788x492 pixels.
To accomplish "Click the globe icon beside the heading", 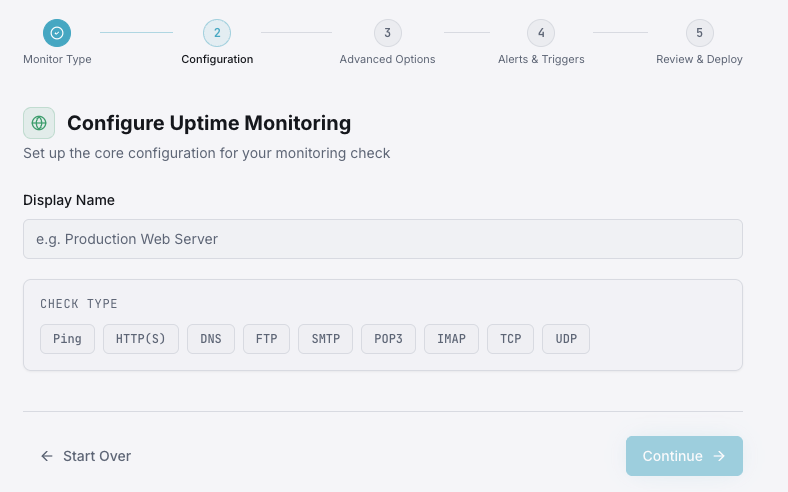I will click(x=39, y=123).
